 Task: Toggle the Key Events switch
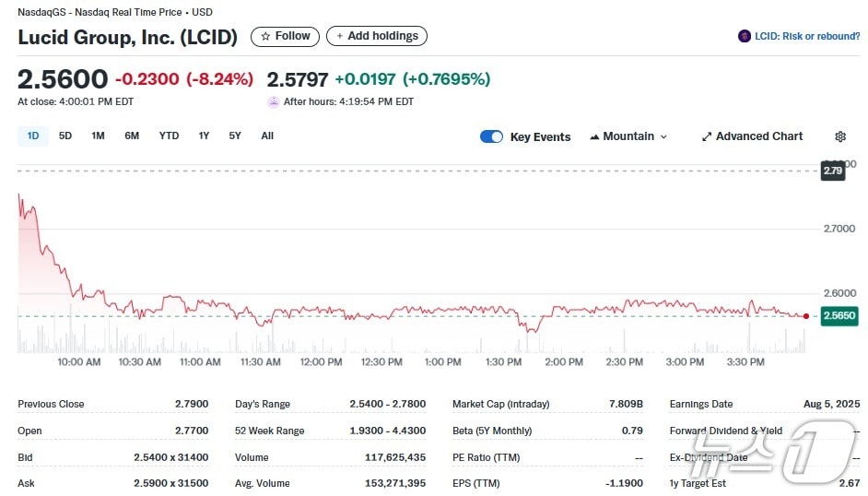(491, 136)
